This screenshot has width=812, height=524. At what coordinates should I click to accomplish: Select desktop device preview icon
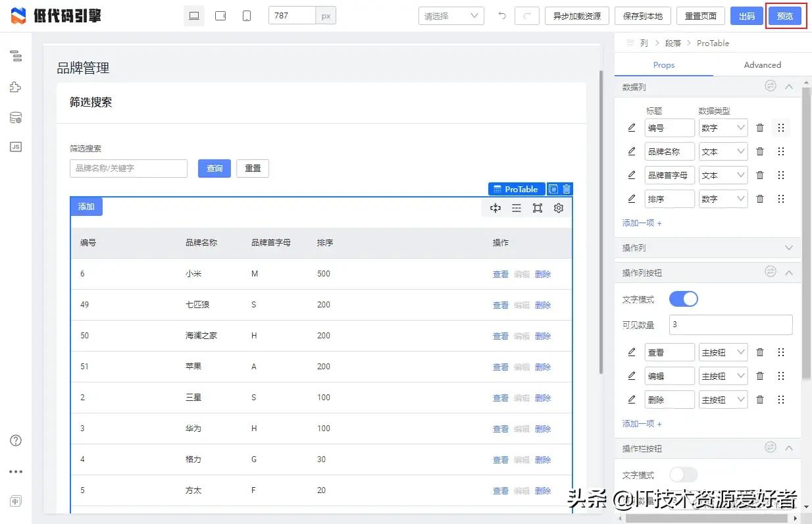[194, 16]
